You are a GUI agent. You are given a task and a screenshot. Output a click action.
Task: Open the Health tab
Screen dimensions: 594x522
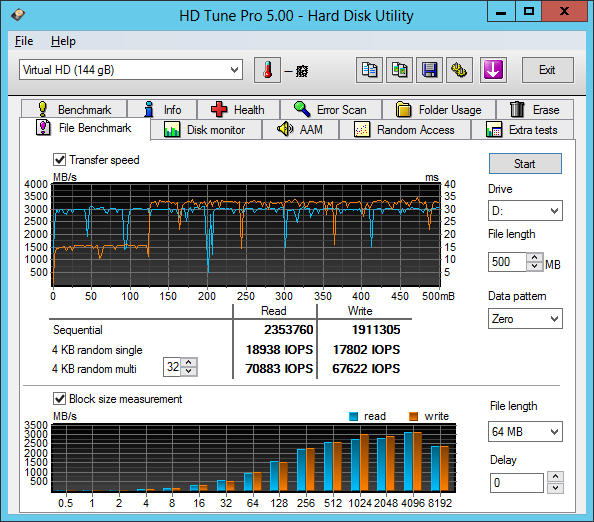[238, 109]
